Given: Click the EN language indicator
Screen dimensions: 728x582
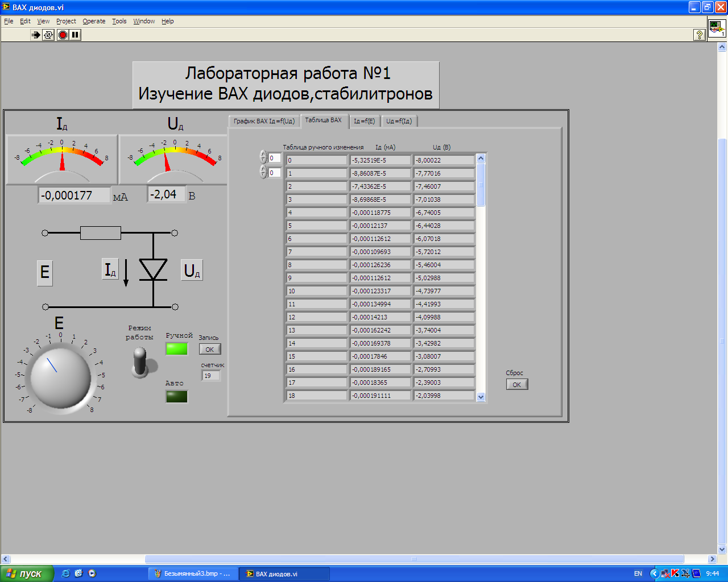Looking at the screenshot, I should tap(638, 573).
